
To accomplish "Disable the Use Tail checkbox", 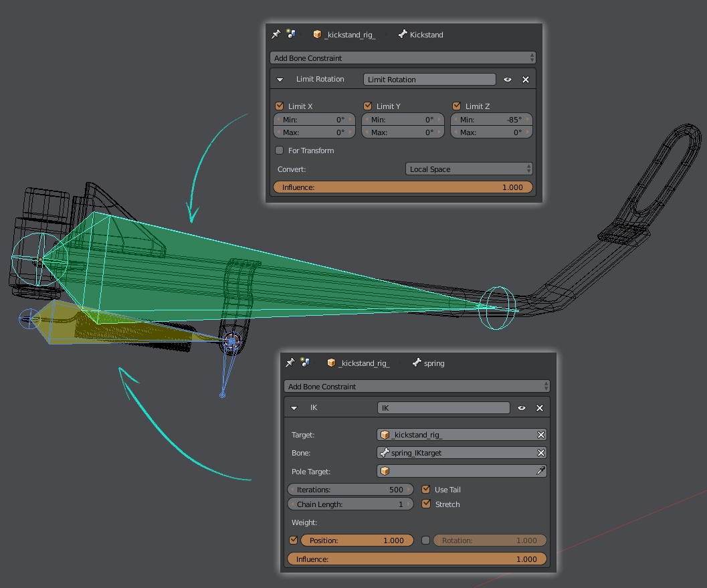I will (x=426, y=489).
